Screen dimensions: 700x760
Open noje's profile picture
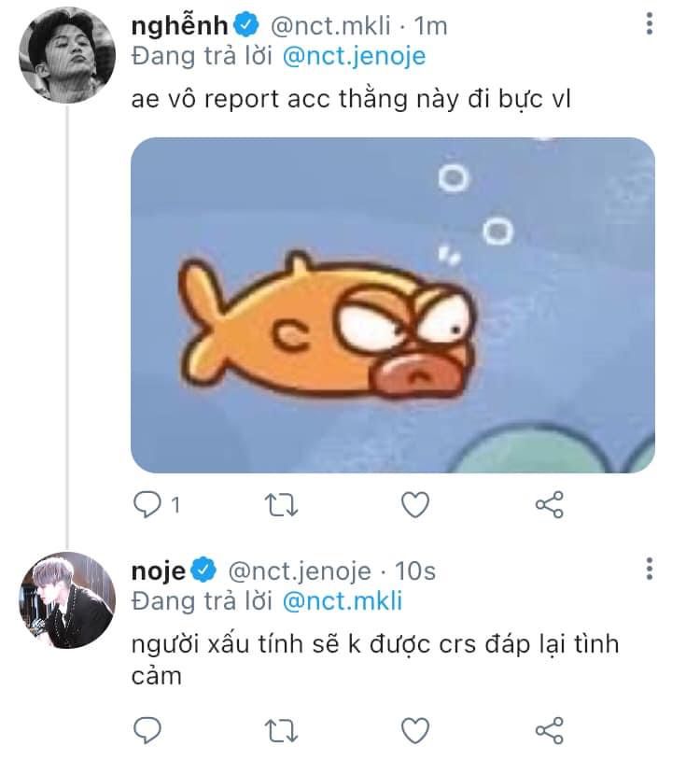click(x=65, y=599)
